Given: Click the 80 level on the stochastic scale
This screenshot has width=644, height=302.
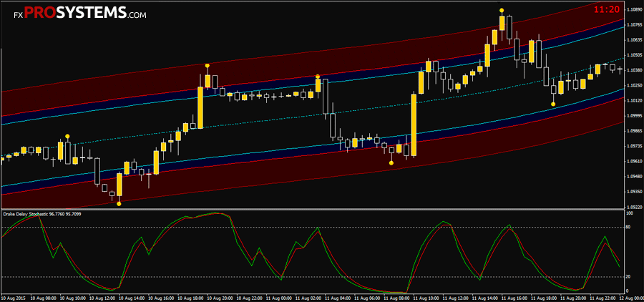Looking at the screenshot, I should click(x=628, y=227).
